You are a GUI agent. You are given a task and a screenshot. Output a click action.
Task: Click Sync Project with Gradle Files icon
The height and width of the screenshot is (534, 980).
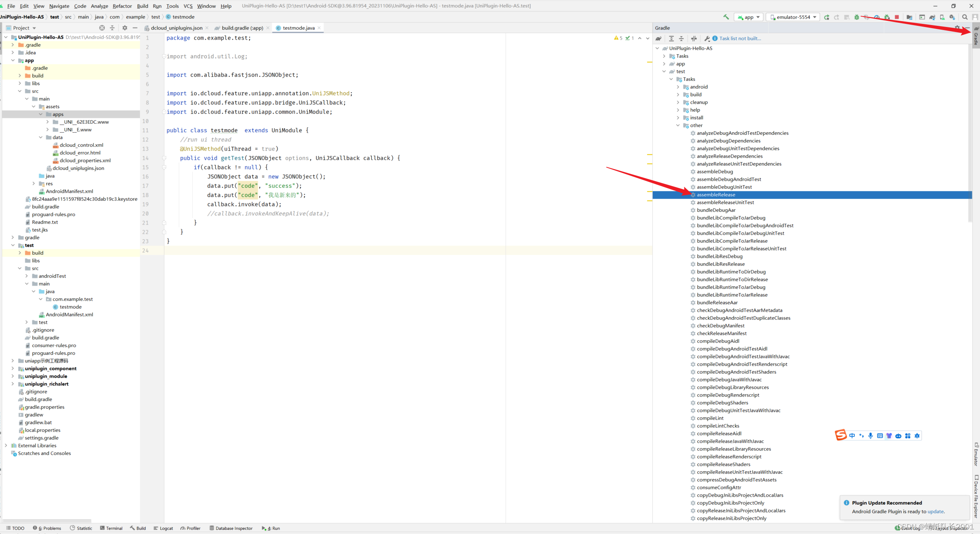point(932,17)
